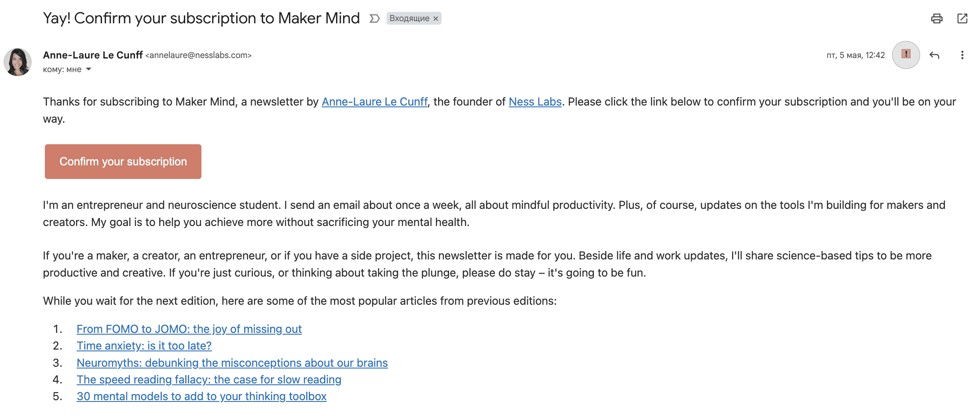Open 'From FOMO to JOMO' article link
The height and width of the screenshot is (416, 980).
pyautogui.click(x=189, y=329)
